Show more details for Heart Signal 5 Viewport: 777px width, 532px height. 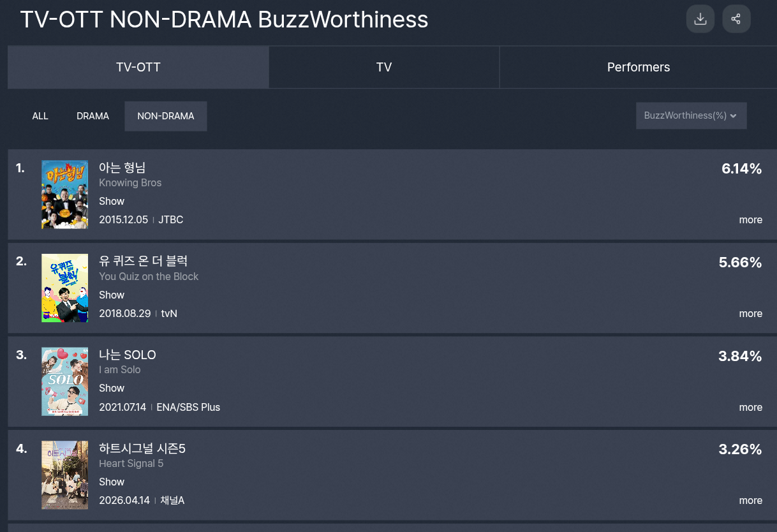pos(750,501)
